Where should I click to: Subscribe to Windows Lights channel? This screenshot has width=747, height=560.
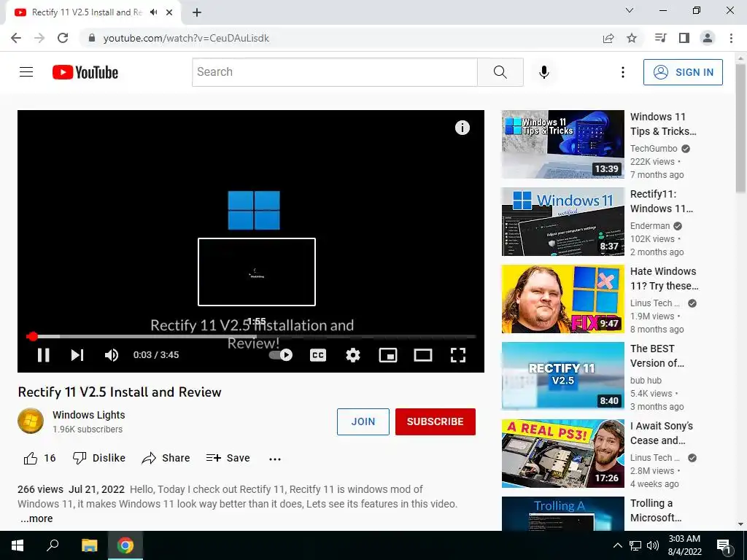point(435,421)
